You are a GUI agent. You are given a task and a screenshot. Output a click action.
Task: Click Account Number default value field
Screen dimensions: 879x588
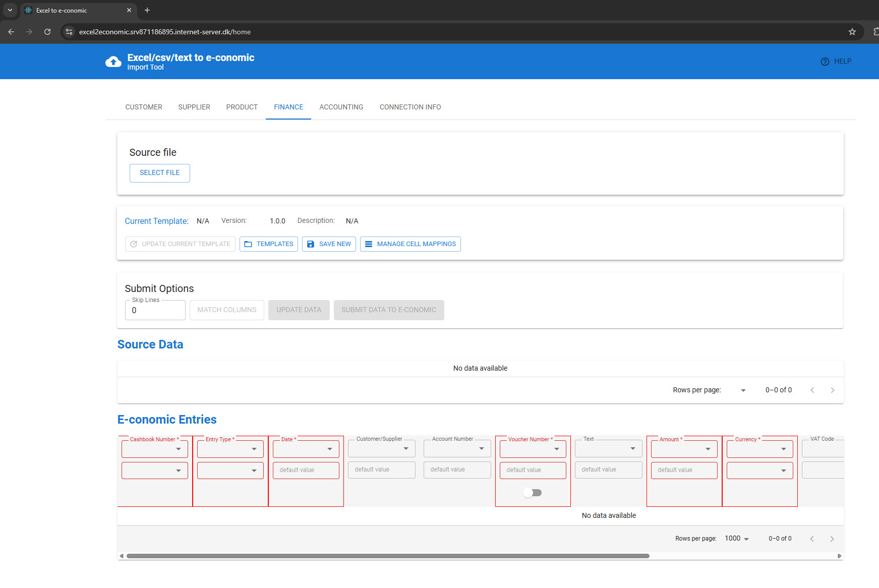click(x=457, y=470)
